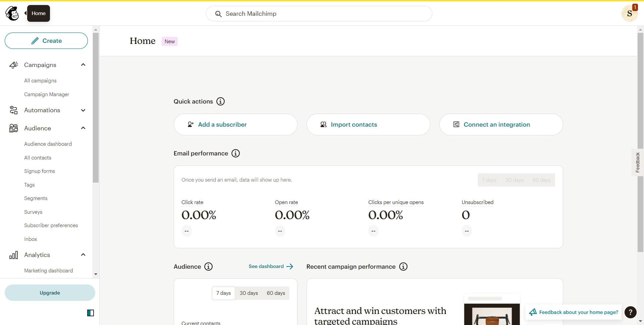The height and width of the screenshot is (325, 644).
Task: Click the Mailchimp Freddie logo
Action: [12, 13]
